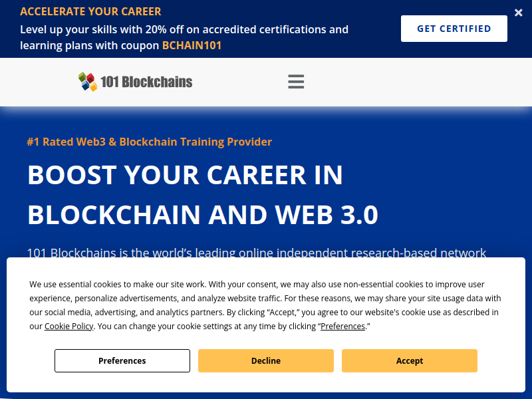
Task: Click the #1 Rated Web3 tagline
Action: pyautogui.click(x=149, y=142)
